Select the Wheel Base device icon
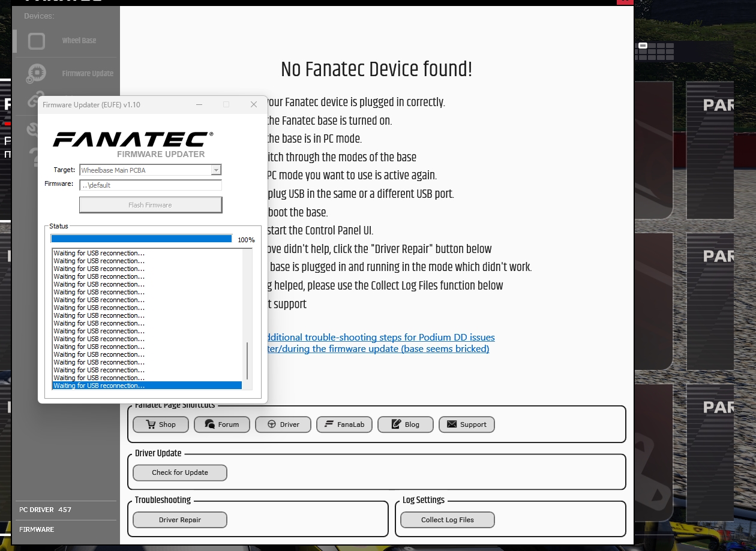Image resolution: width=756 pixels, height=551 pixels. coord(37,41)
